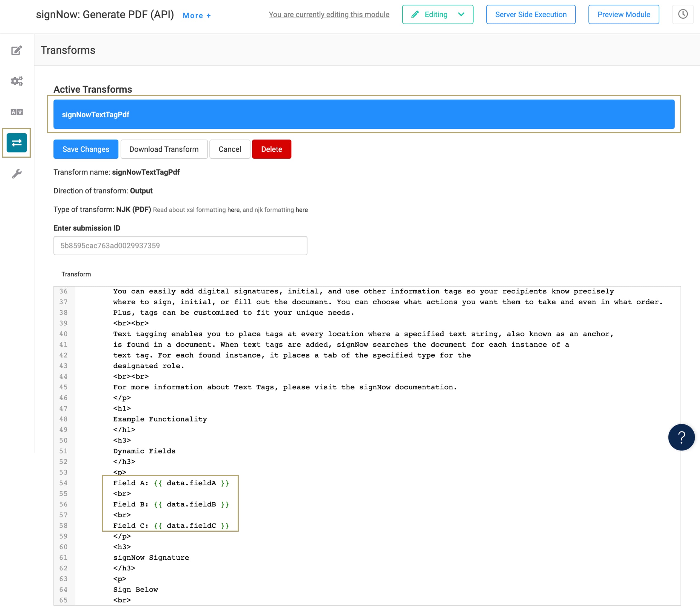
Task: Click the 'Plus, tags can be customized' line
Action: pyautogui.click(x=233, y=313)
